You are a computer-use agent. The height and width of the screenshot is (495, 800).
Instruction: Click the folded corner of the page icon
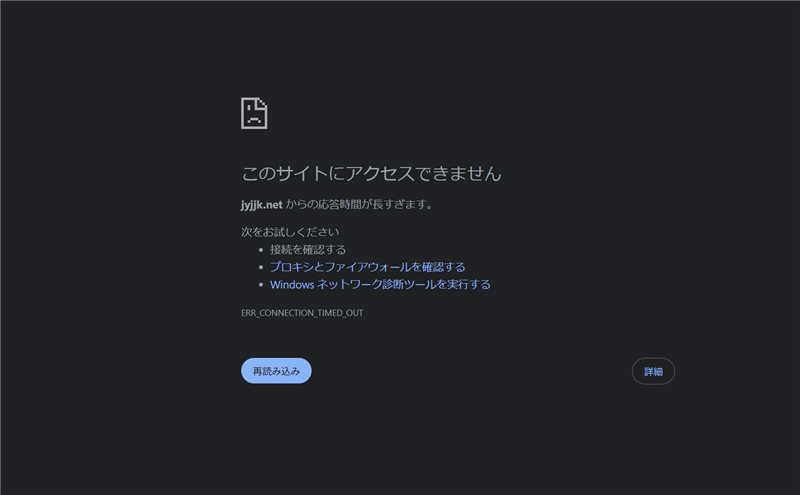click(262, 102)
